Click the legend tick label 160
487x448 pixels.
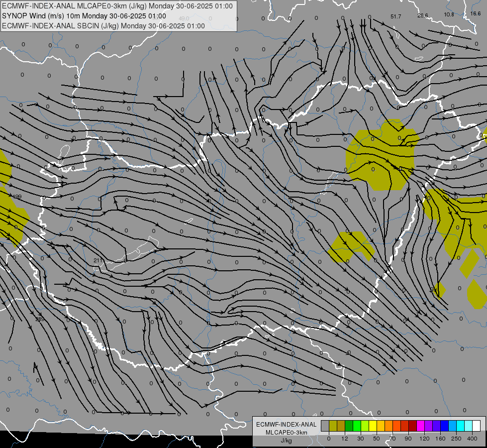[x=440, y=439]
